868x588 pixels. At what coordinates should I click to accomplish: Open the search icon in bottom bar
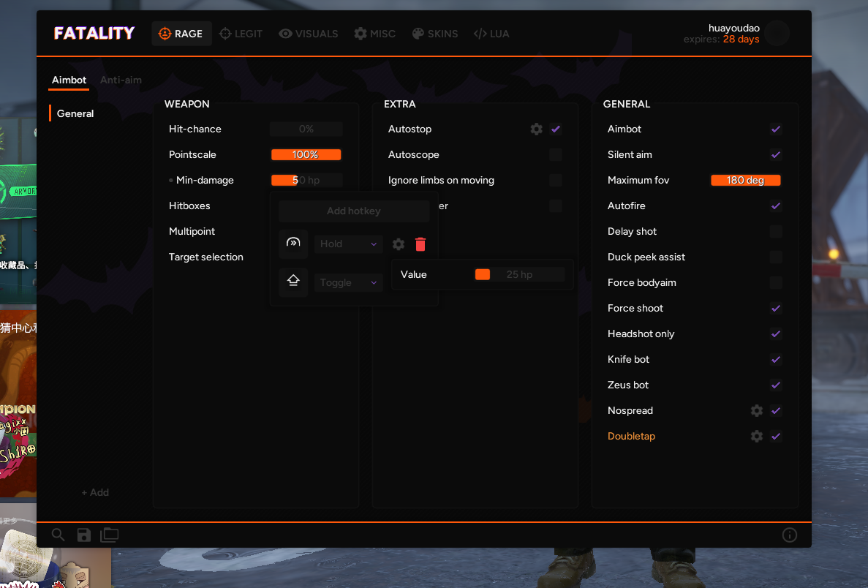tap(59, 535)
